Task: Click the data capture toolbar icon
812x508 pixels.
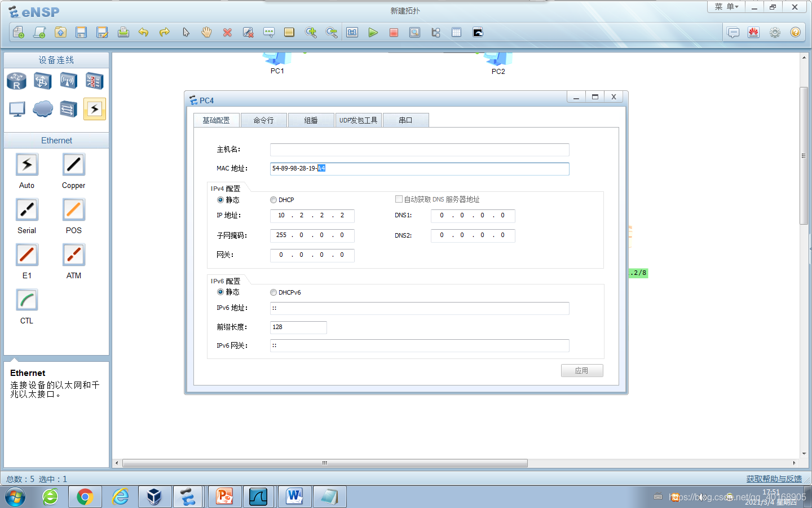Action: (414, 32)
